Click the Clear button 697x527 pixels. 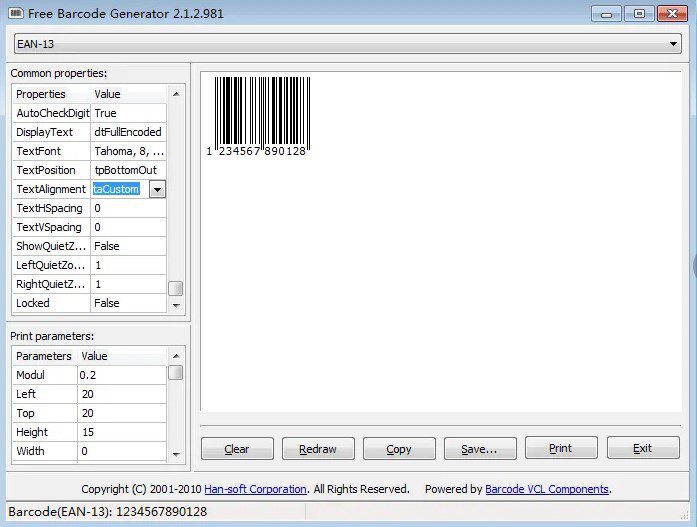[237, 448]
